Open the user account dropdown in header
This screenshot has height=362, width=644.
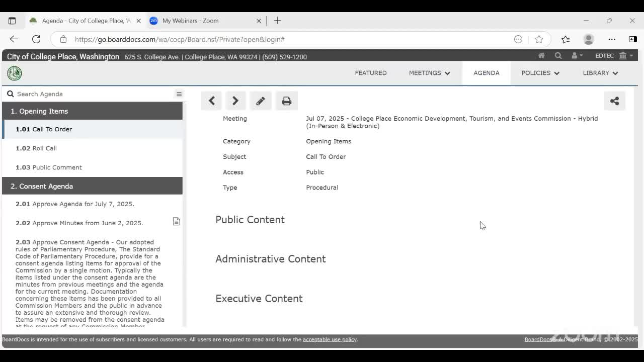(577, 56)
